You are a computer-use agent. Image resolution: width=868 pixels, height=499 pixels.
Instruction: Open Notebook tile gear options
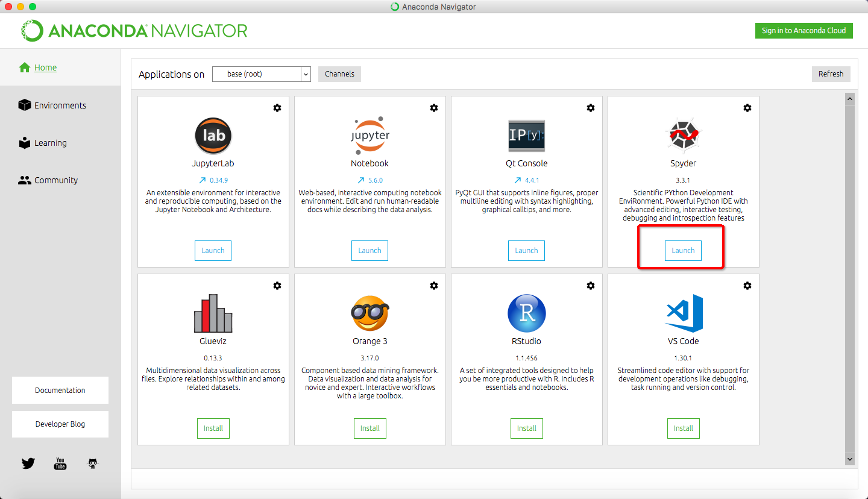tap(434, 108)
